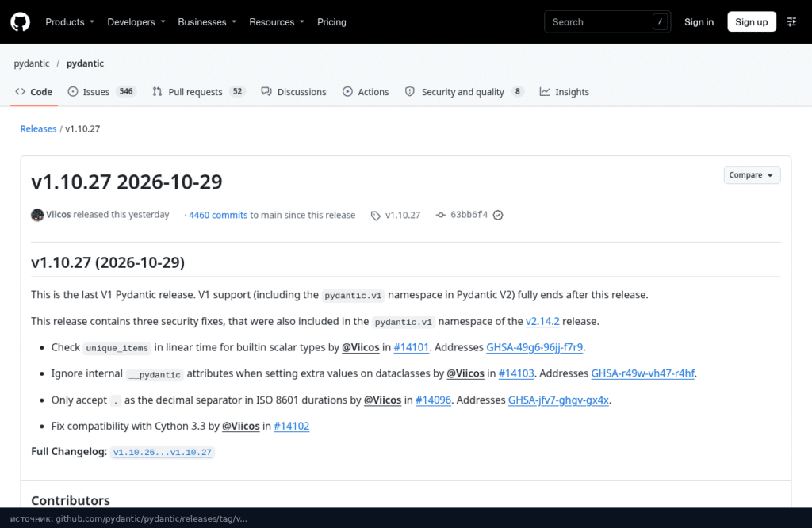
Task: Click the Security count badge 8
Action: click(517, 91)
